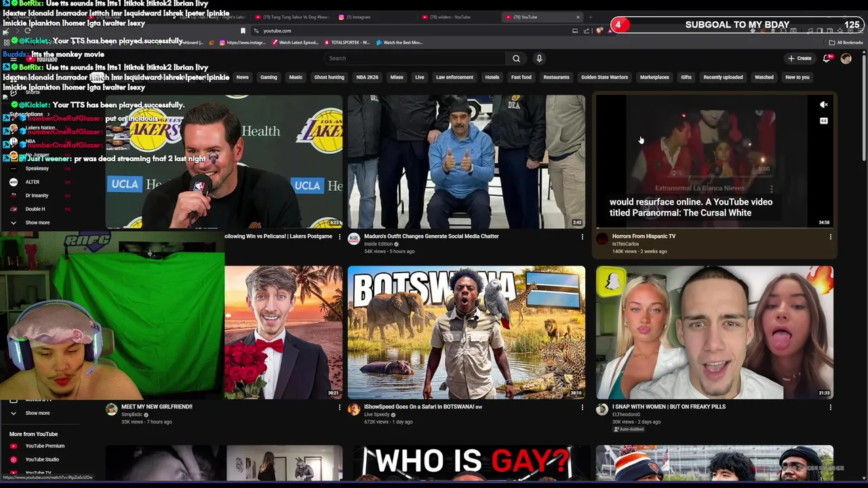The image size is (868, 488).
Task: Open the I SNAP WITH WOMEN thumbnail
Action: pyautogui.click(x=715, y=332)
